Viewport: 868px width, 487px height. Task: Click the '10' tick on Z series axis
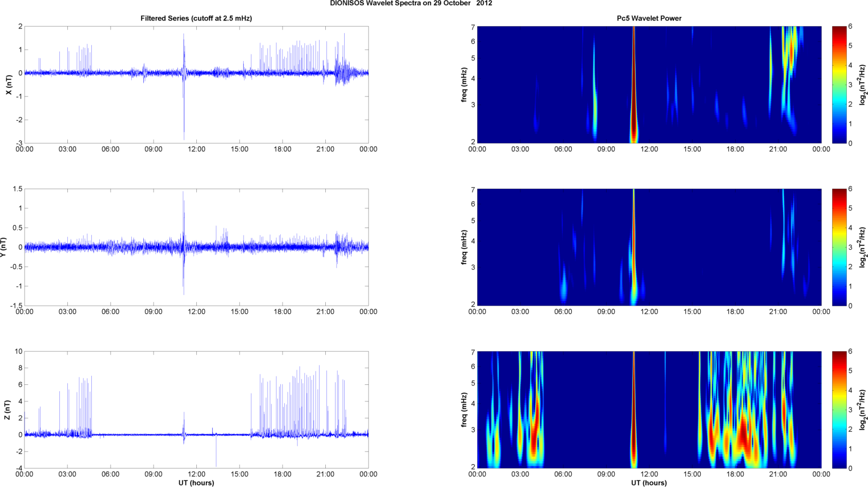[19, 351]
